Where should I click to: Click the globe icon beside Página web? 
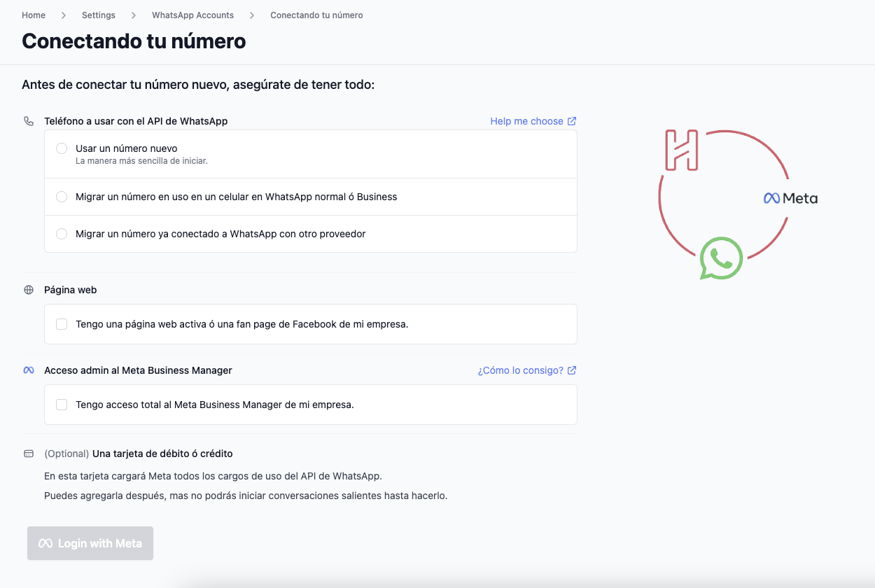click(29, 289)
